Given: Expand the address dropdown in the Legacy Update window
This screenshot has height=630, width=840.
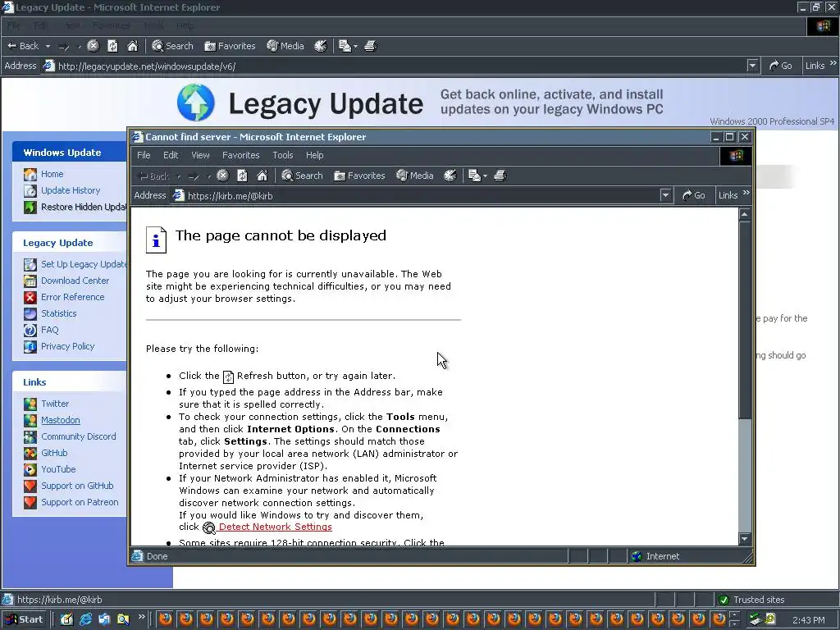Looking at the screenshot, I should [752, 66].
